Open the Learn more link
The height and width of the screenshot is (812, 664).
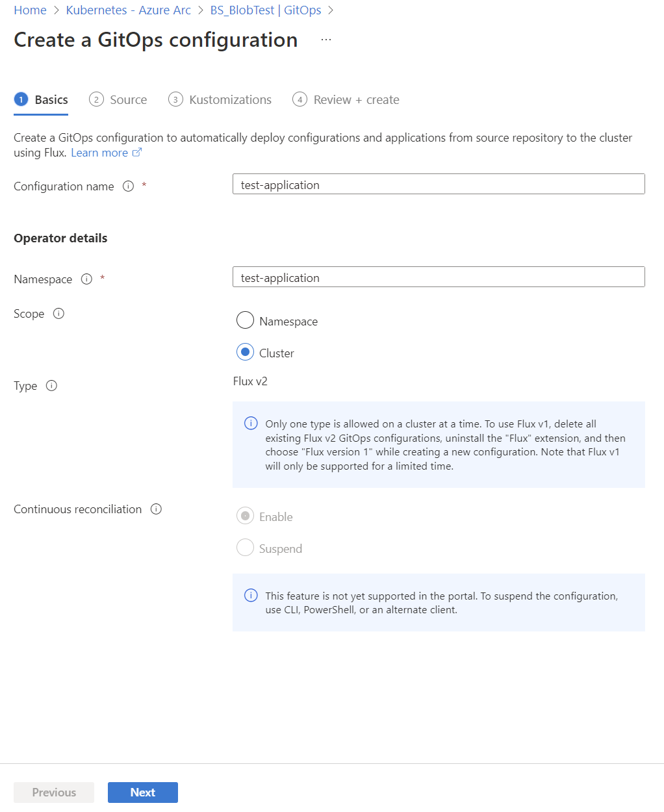(x=99, y=152)
